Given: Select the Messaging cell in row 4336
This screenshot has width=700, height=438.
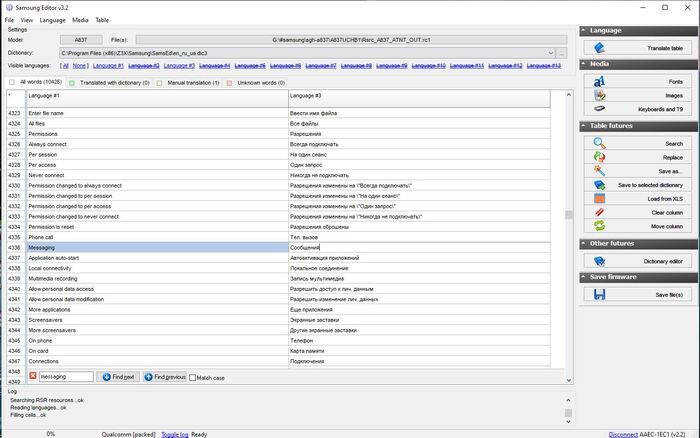Looking at the screenshot, I should tap(157, 247).
